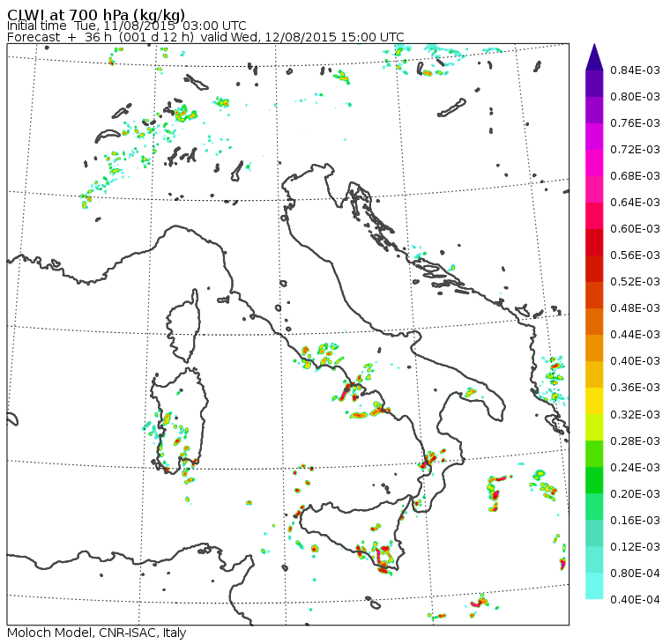The width and height of the screenshot is (670, 644).
Task: Select the legend label 0.32E-03
Action: coord(635,415)
